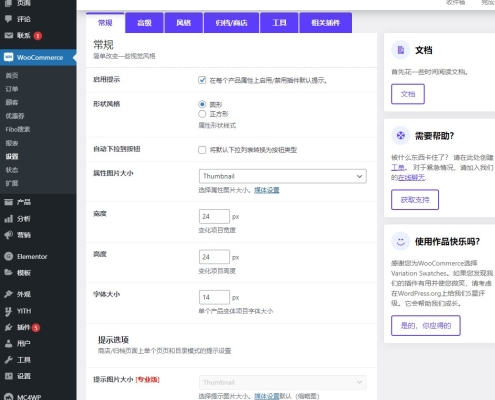Click the 联系 mail icon in sidebar
The image size is (495, 400).
click(8, 35)
